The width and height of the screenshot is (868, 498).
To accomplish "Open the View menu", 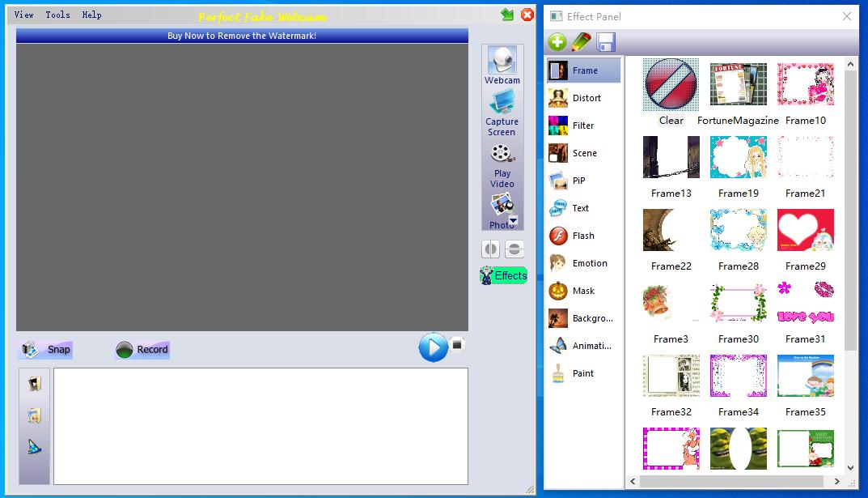I will (x=24, y=15).
